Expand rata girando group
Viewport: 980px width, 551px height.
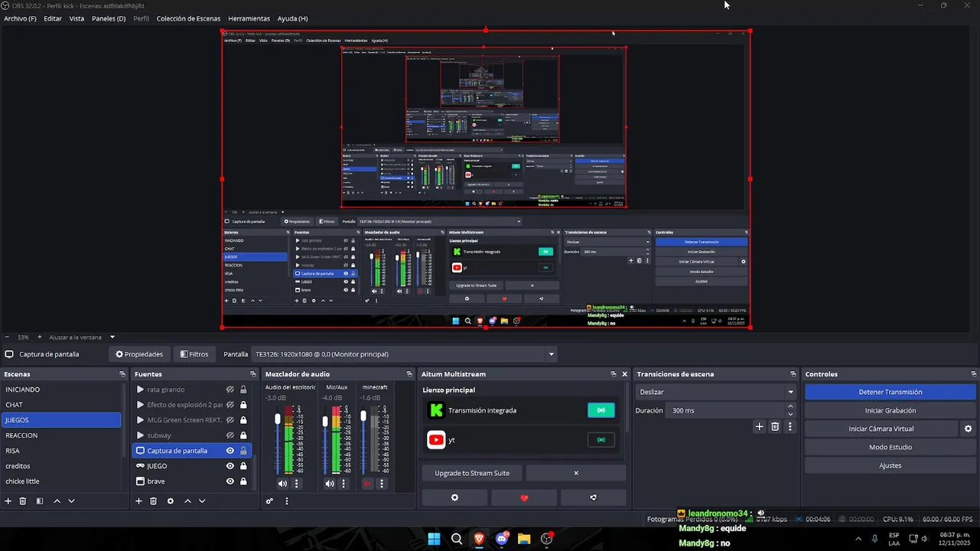coord(140,390)
